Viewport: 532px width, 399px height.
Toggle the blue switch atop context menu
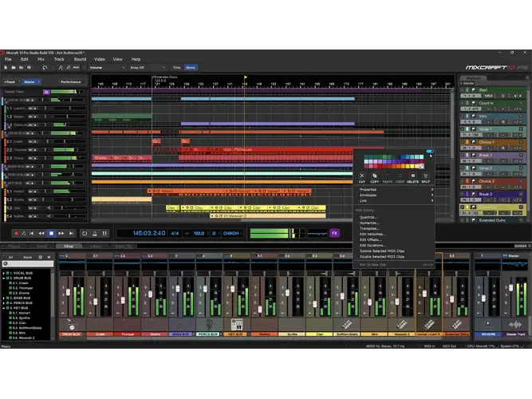430,151
